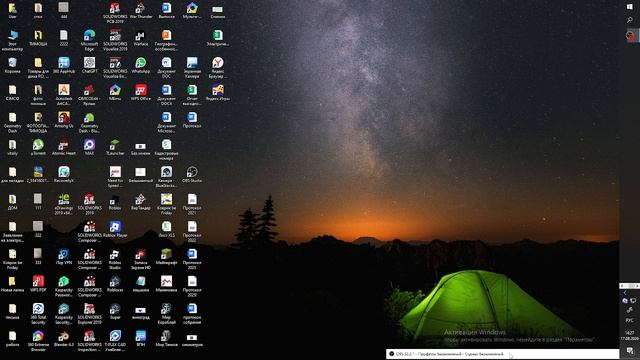Viewport: 640px width, 360px height.
Task: Select the SOLIDWORKS 2019 shortcut
Action: pos(89,204)
